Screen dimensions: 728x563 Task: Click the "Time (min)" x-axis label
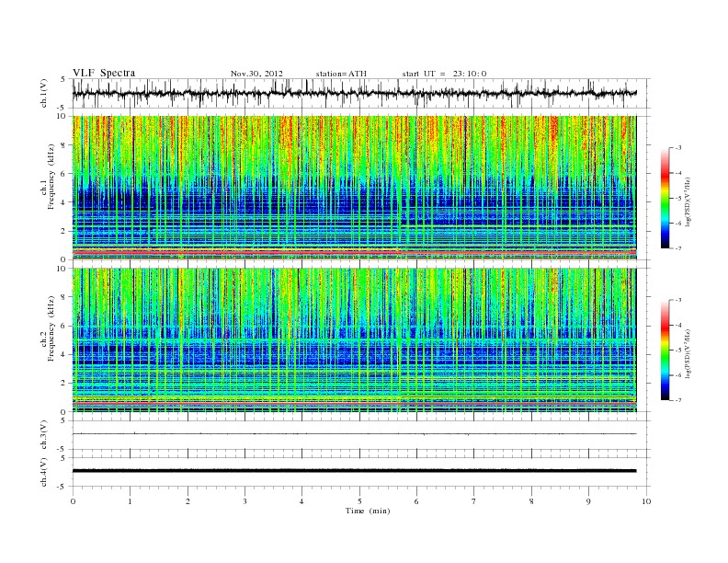368,511
